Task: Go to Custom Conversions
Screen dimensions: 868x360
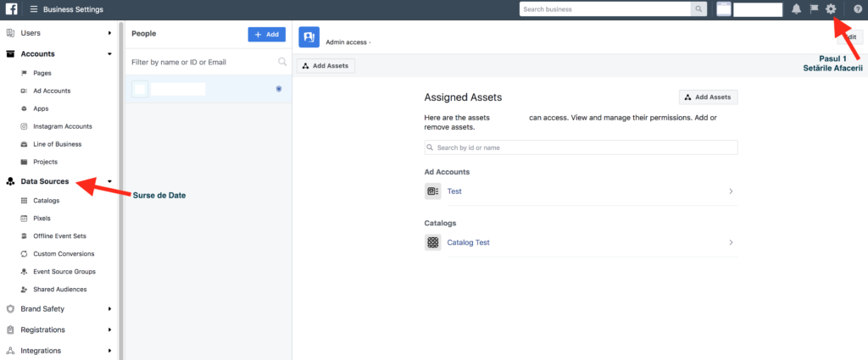Action: coord(64,253)
